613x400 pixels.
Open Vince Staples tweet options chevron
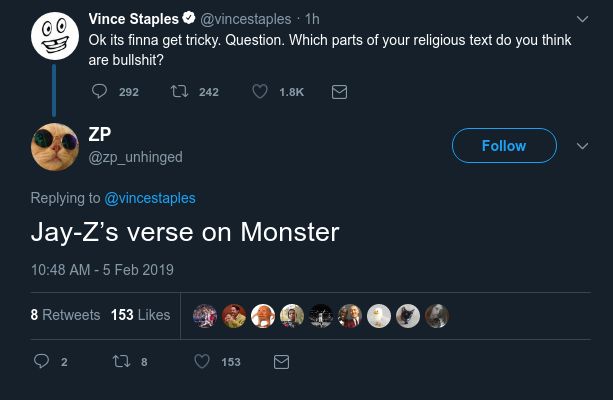583,19
